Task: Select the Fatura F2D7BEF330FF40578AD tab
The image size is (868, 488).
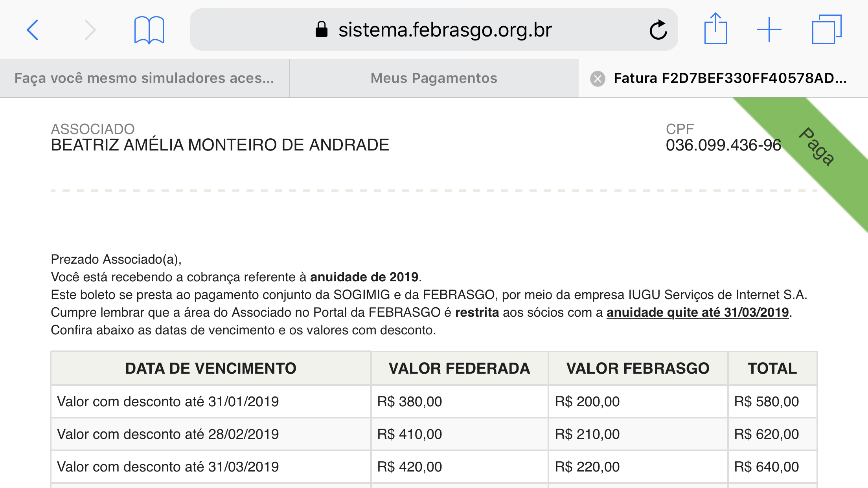Action: tap(730, 78)
